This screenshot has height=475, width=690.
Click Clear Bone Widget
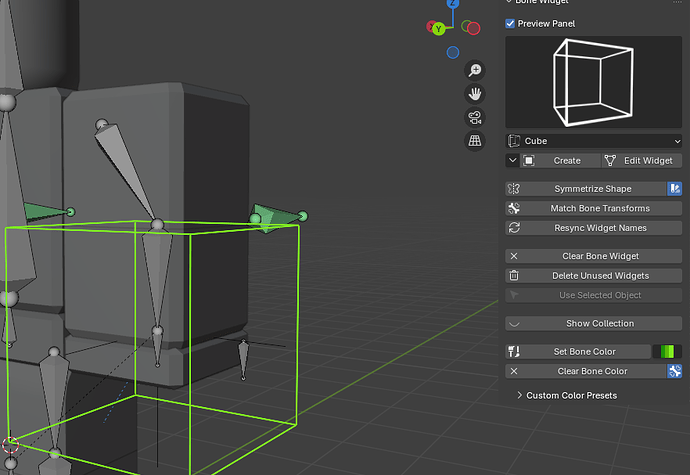tap(594, 256)
